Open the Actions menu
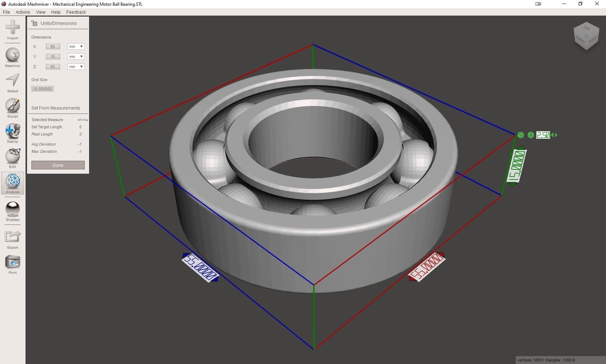 (23, 12)
